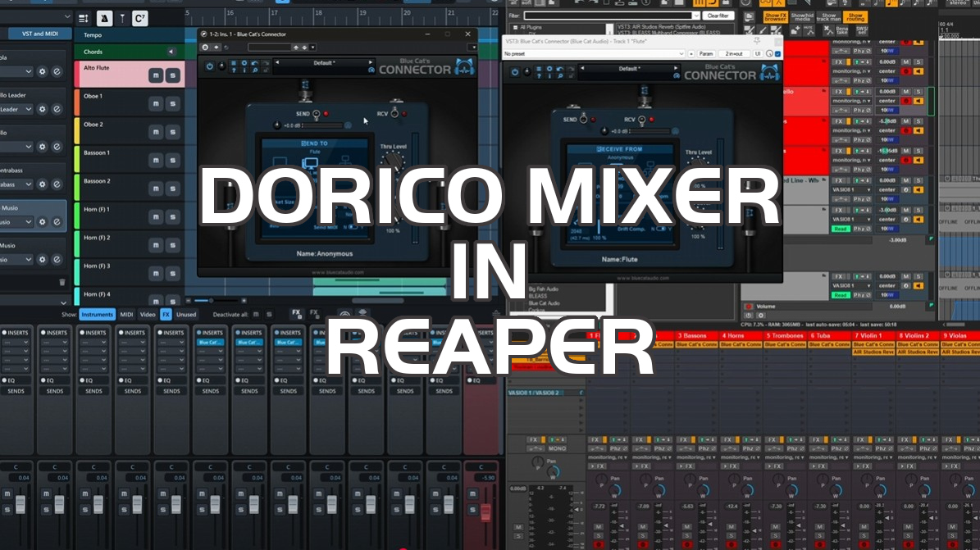980x550 pixels.
Task: Adjust the Thru Level knob in Dorico's Connector
Action: click(393, 161)
